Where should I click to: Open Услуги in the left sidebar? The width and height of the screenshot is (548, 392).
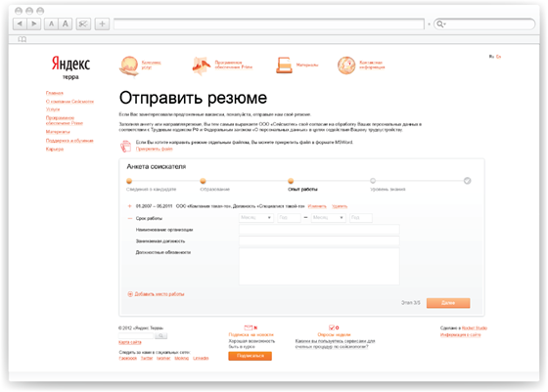click(53, 109)
